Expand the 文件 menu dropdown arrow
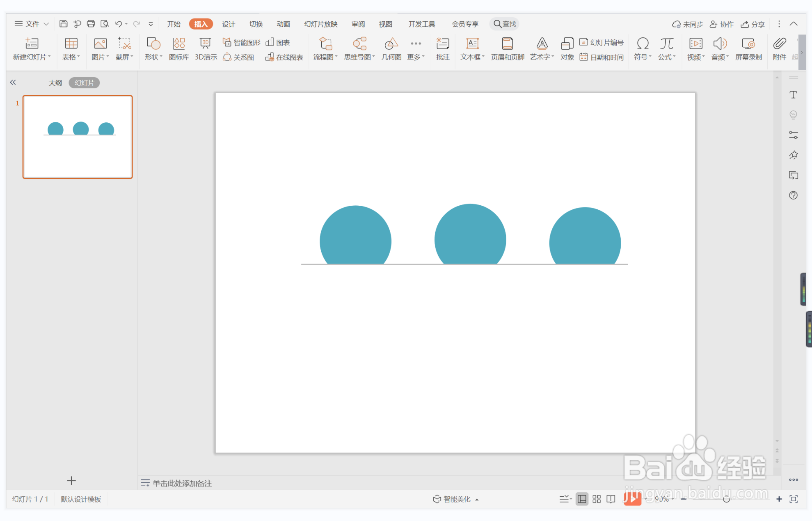 [x=46, y=24]
